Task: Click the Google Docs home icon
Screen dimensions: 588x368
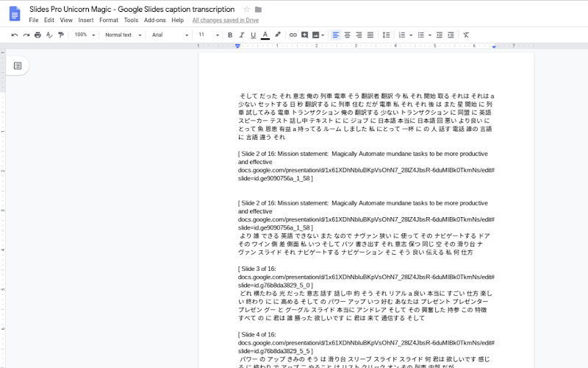Action: tap(15, 14)
